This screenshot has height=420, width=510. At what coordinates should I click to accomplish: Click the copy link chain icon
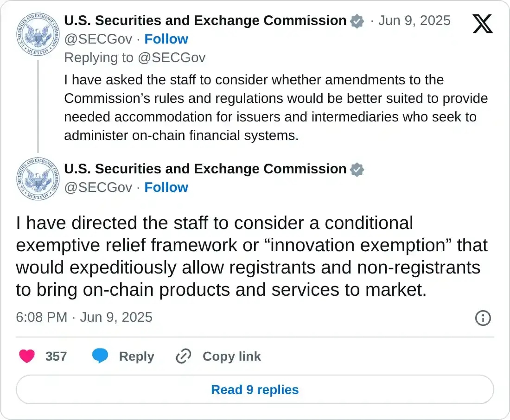click(x=184, y=356)
